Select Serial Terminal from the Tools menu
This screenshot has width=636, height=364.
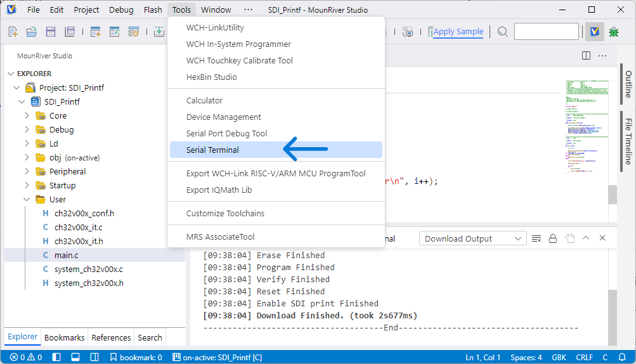pos(212,150)
